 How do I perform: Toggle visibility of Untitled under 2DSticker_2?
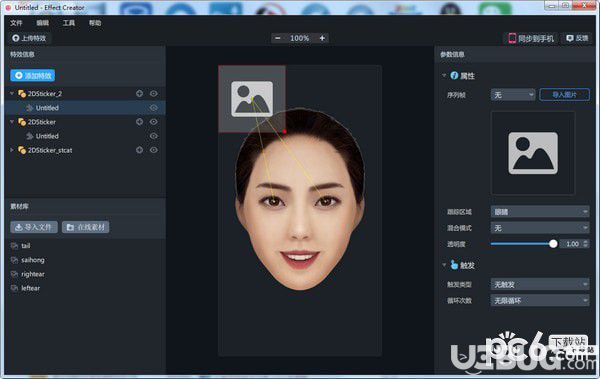153,108
